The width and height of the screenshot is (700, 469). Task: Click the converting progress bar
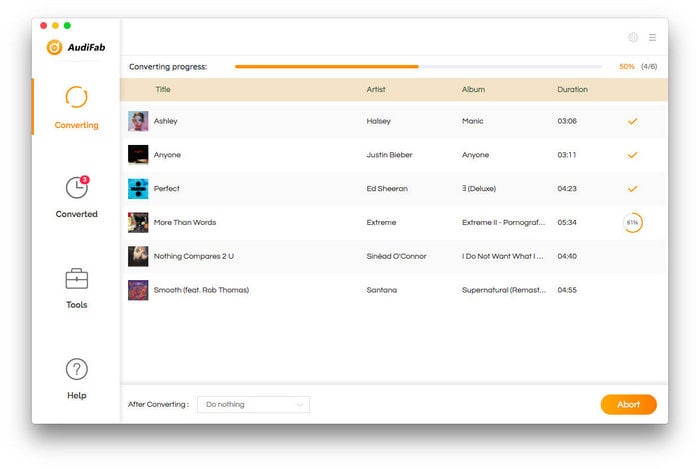click(x=418, y=66)
